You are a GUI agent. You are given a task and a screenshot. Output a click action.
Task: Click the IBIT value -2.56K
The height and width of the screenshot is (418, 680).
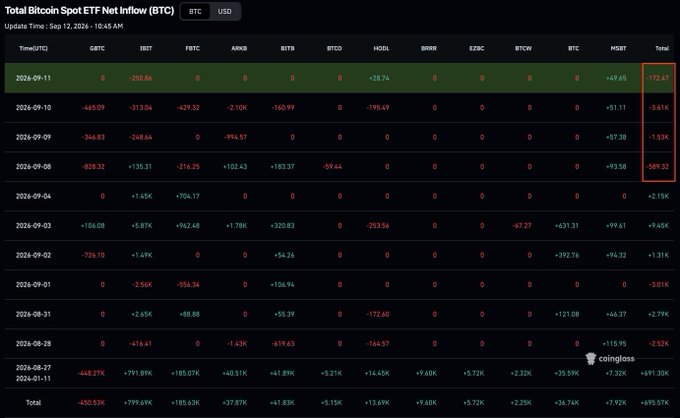[142, 284]
